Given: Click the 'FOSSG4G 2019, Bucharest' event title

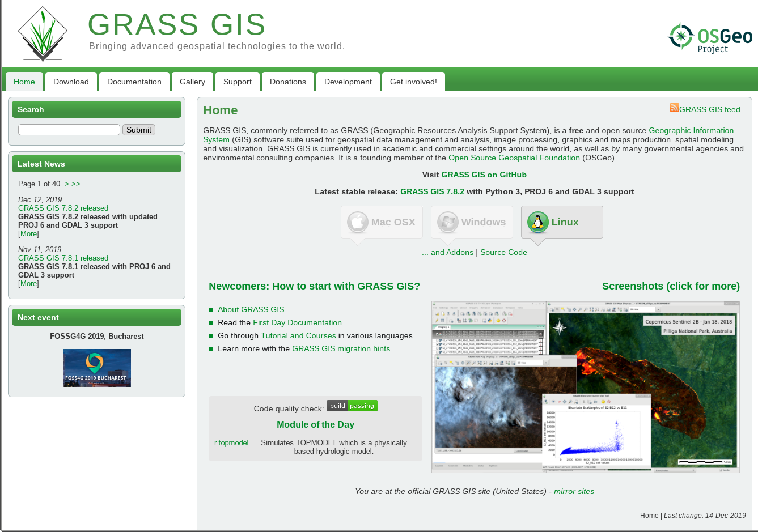Looking at the screenshot, I should pyautogui.click(x=97, y=336).
